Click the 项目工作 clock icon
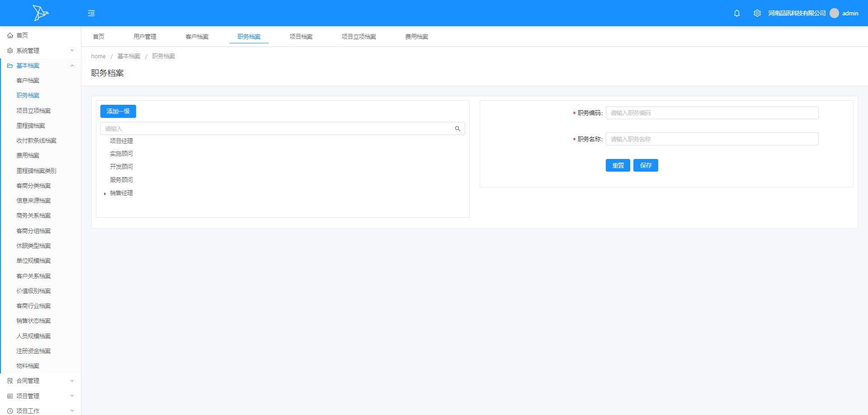The image size is (868, 415). pos(10,411)
